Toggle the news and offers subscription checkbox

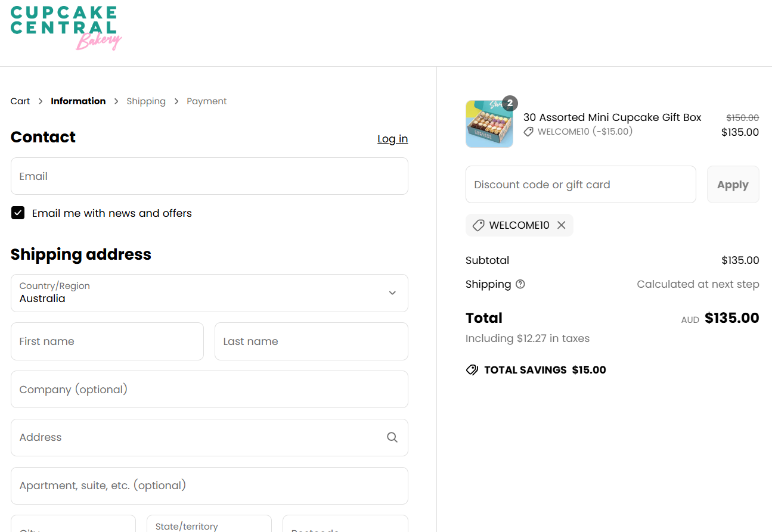click(17, 213)
